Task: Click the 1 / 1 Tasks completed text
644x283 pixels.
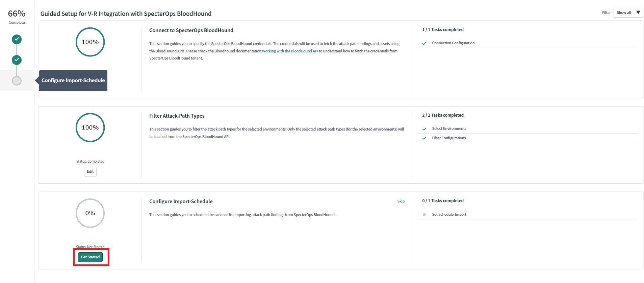Action: point(443,30)
